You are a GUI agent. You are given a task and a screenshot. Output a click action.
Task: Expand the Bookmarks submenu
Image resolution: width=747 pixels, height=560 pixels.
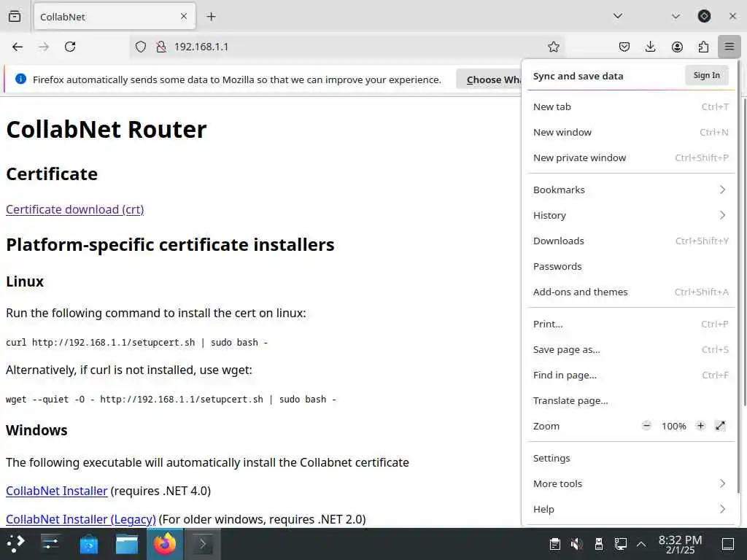point(631,190)
